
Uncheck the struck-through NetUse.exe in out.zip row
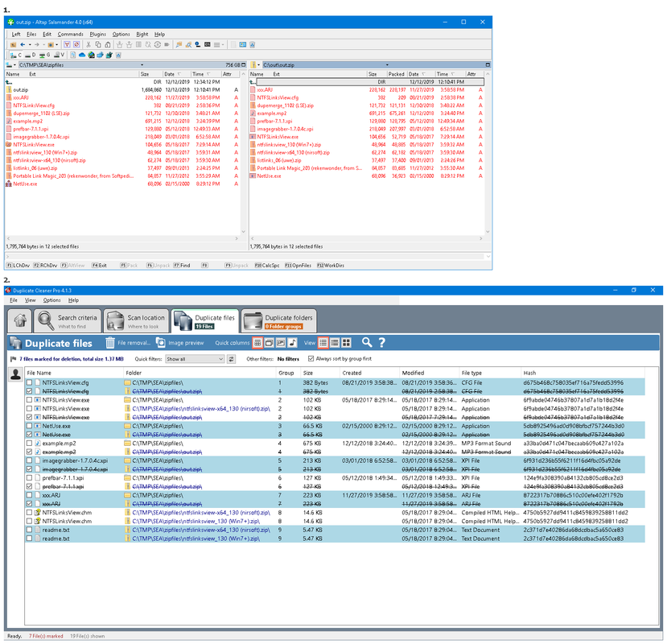click(x=29, y=435)
